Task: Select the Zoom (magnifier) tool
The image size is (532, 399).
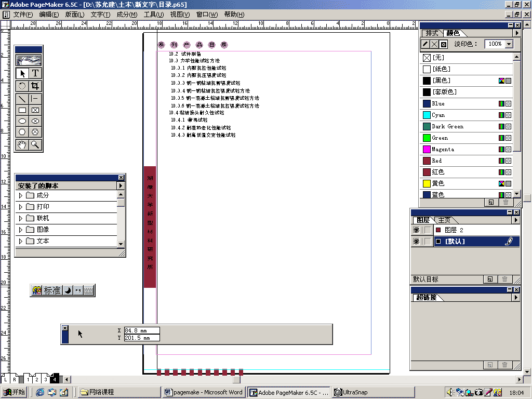Action: 35,144
